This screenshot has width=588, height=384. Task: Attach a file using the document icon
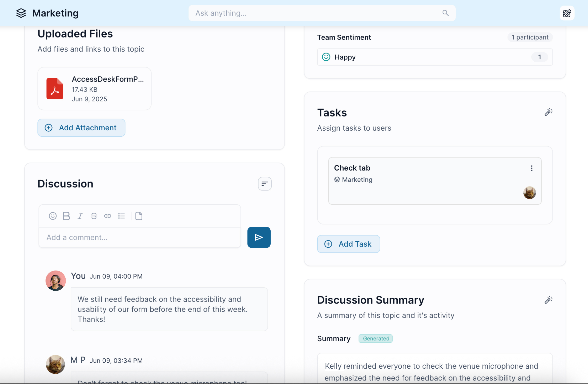click(139, 216)
